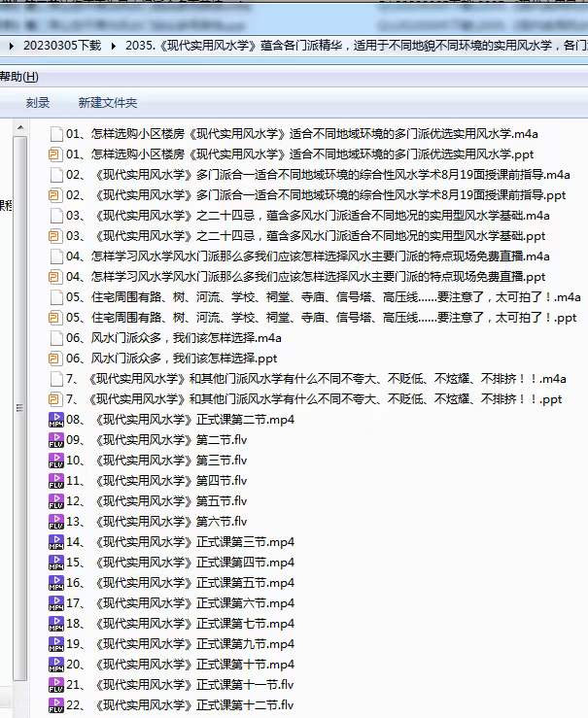Click the file icon of 06 m4a file
588x718 pixels.
(55, 338)
